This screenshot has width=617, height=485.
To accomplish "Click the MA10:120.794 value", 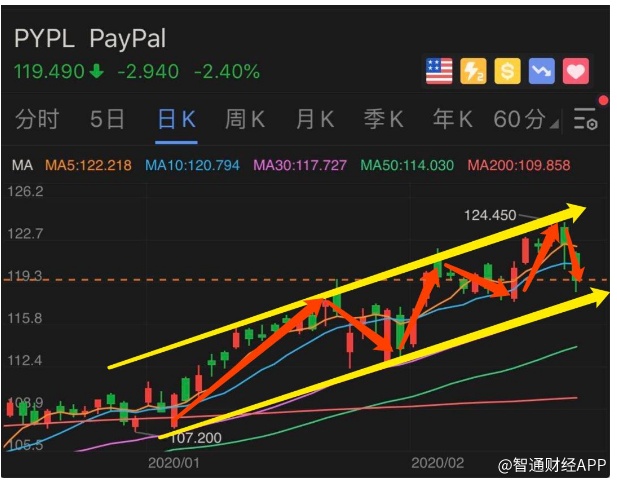I will (192, 165).
